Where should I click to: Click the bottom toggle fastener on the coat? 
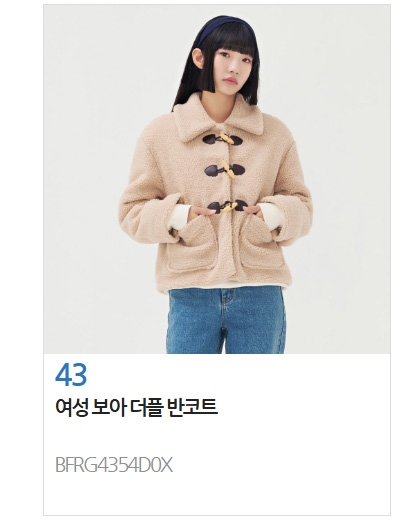227,206
